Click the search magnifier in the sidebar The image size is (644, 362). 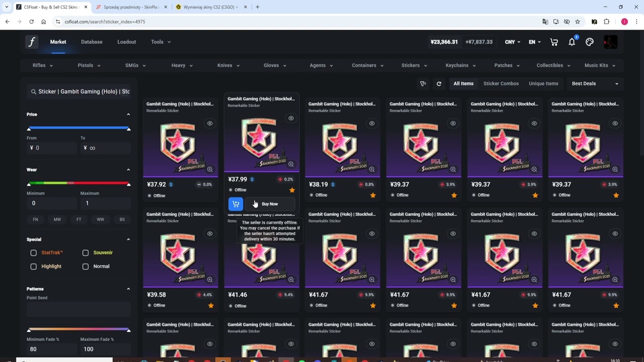pyautogui.click(x=33, y=92)
